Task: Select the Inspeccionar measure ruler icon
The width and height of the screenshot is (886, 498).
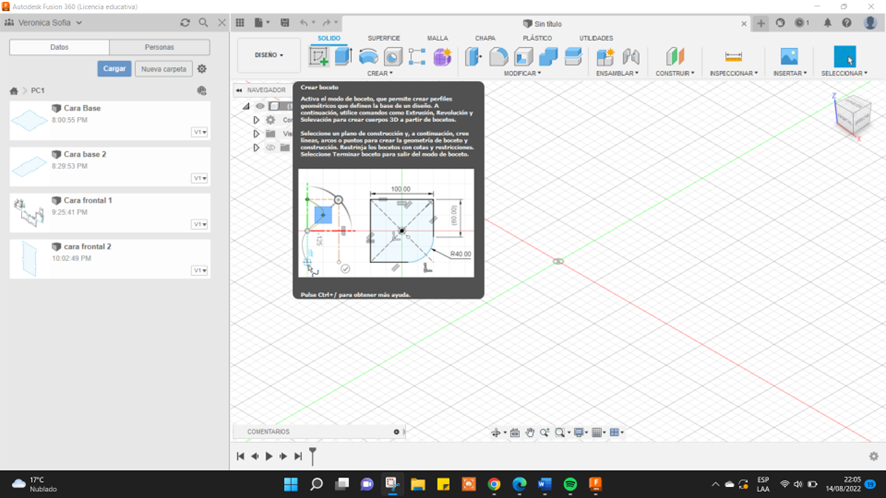Action: click(733, 57)
